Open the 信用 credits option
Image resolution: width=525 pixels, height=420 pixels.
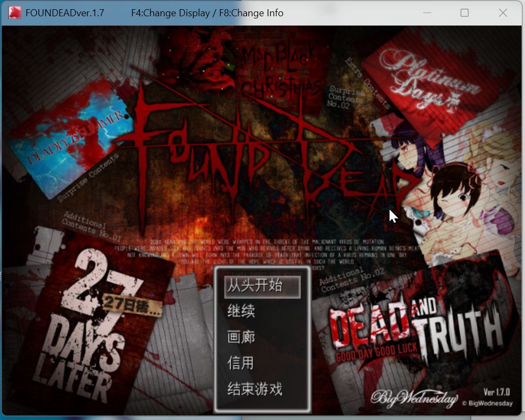click(241, 363)
